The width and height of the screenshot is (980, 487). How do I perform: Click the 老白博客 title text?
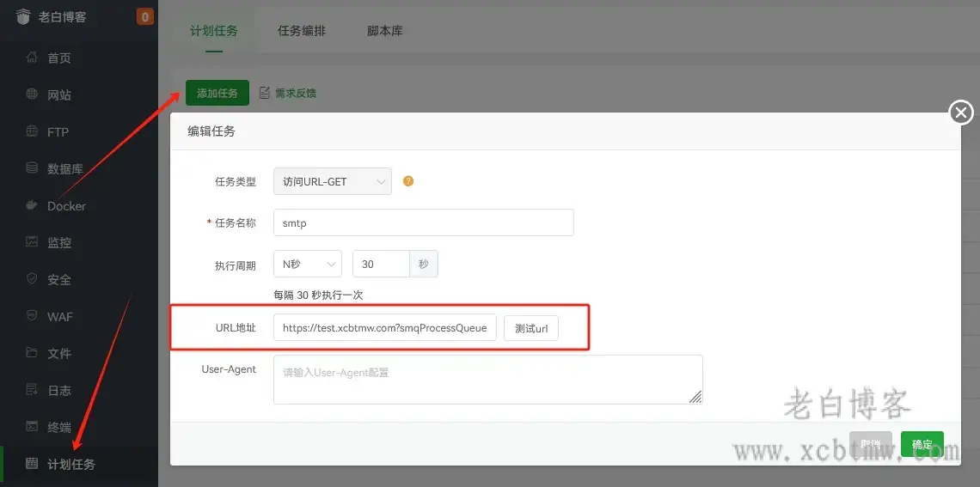[63, 17]
